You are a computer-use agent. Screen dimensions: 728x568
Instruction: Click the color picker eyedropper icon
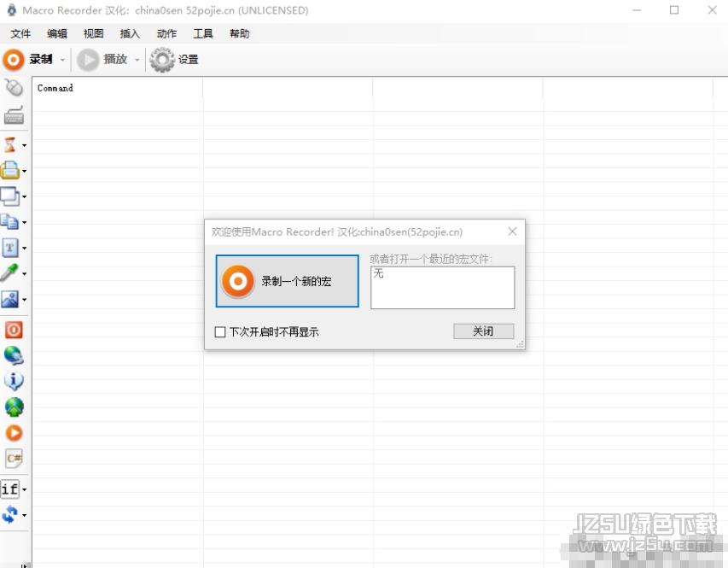point(9,272)
